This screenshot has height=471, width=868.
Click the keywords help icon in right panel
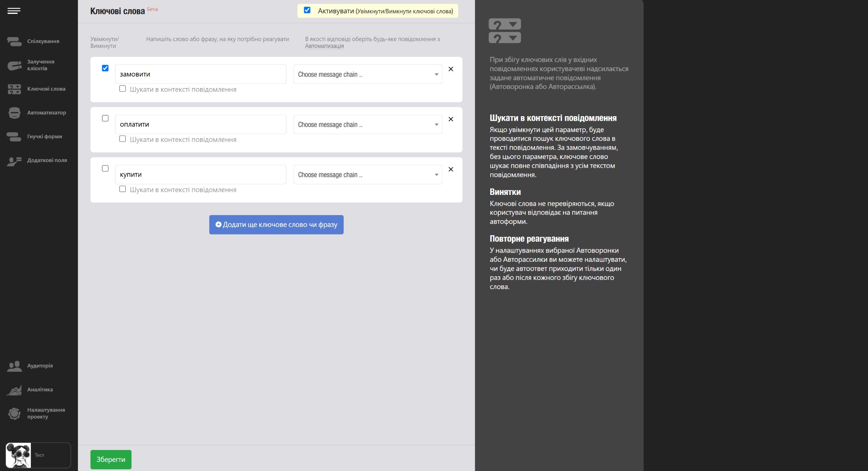[x=505, y=31]
